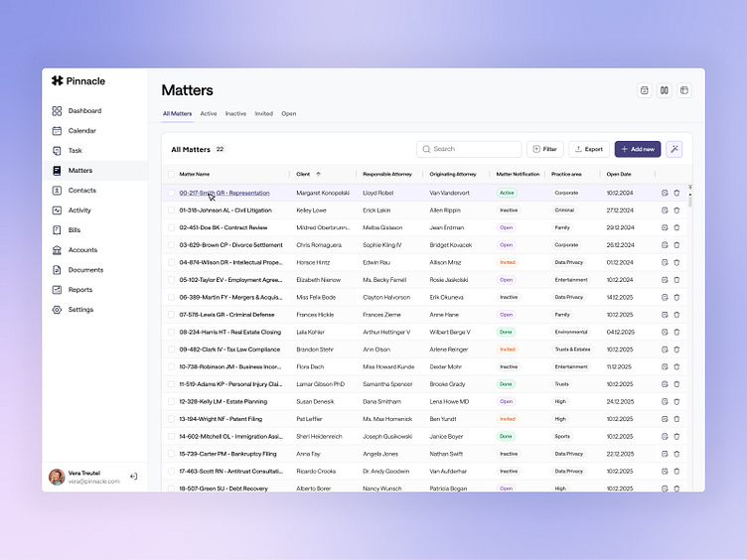Sort by the Client column arrow
Viewport: 747px width, 560px height.
[x=319, y=175]
